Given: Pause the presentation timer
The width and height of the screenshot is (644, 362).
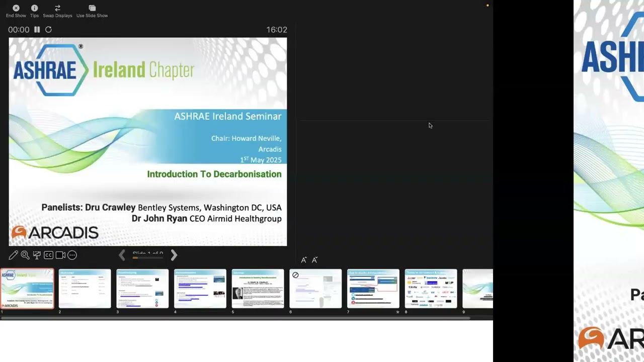Looking at the screenshot, I should click(37, 30).
